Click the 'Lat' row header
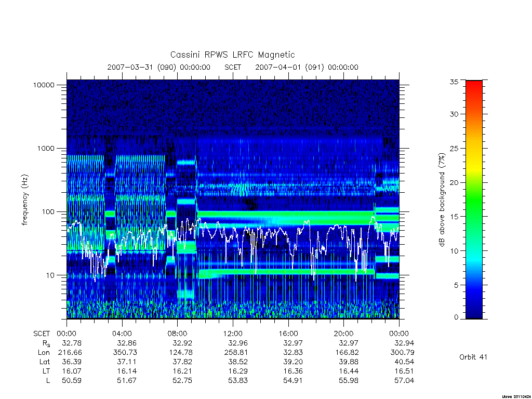The image size is (532, 399). (45, 362)
